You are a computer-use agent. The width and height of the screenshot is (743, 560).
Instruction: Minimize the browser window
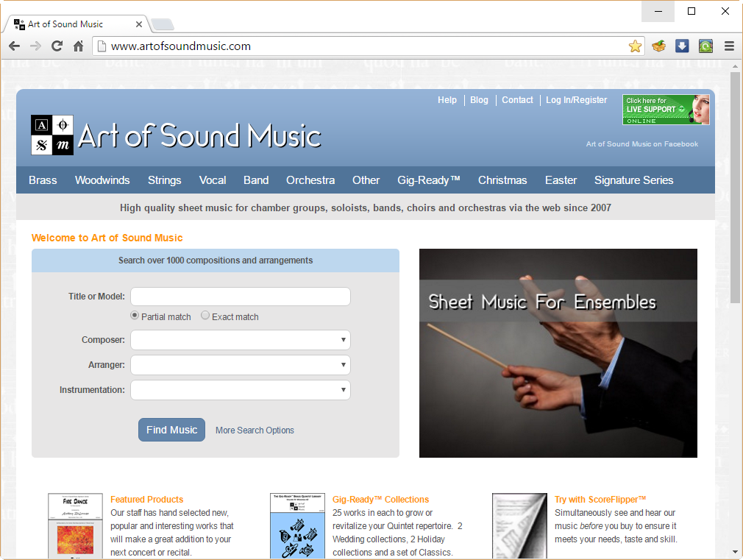(658, 11)
